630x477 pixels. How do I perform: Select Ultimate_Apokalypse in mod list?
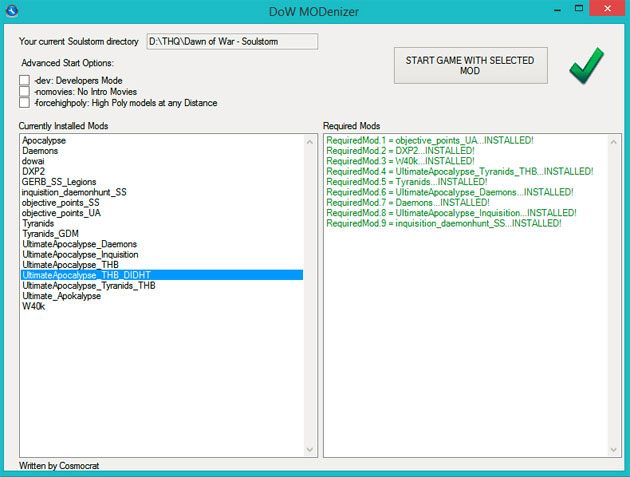coord(61,296)
